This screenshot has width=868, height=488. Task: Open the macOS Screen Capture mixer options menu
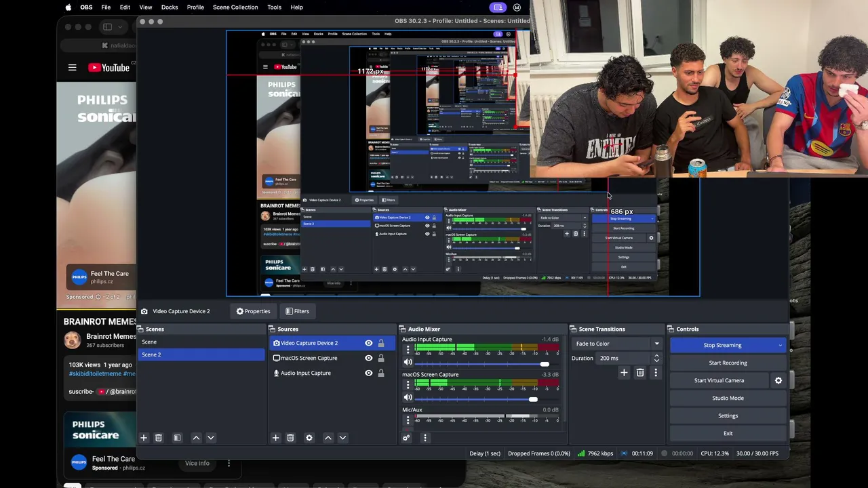(408, 385)
